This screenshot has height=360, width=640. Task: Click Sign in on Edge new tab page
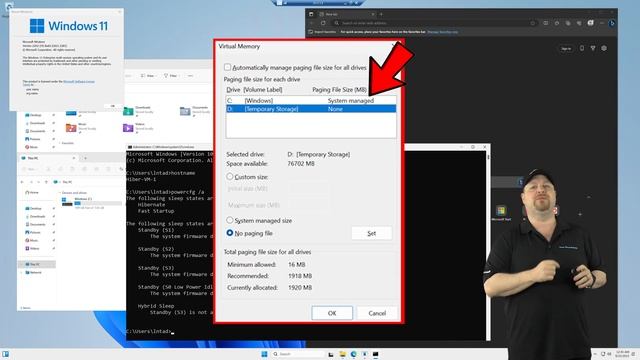[x=566, y=49]
